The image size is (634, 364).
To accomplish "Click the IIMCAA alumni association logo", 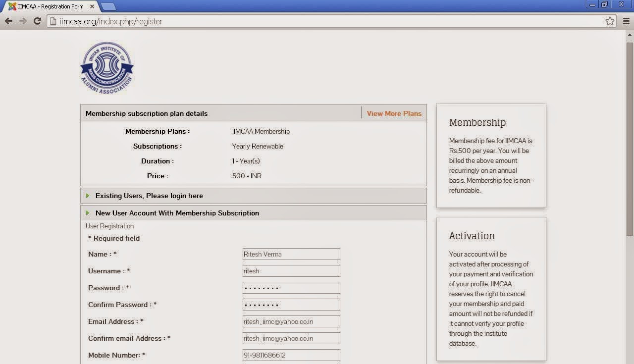I will point(107,68).
